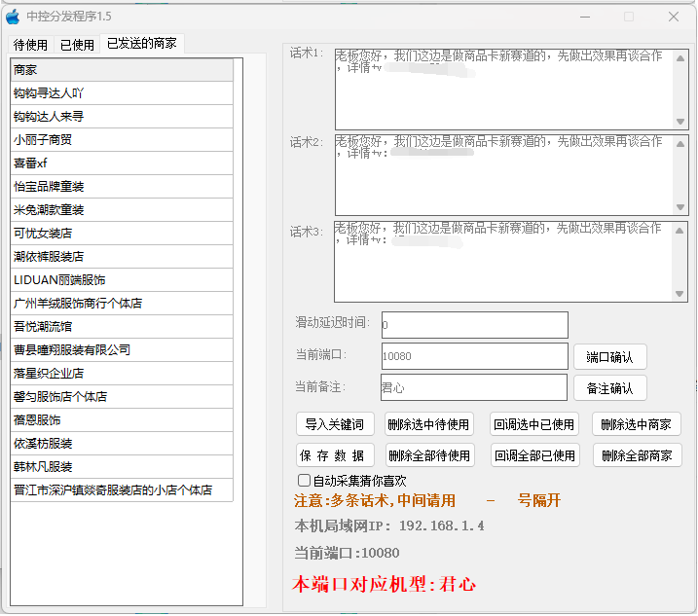Focus the 当前备注 text field
Image resolution: width=698 pixels, height=616 pixels.
point(473,387)
